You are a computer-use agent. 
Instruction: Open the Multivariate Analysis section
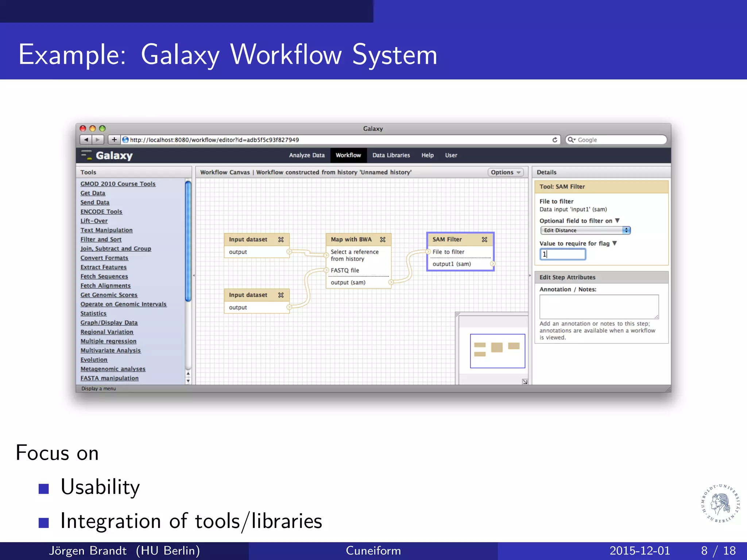[111, 350]
